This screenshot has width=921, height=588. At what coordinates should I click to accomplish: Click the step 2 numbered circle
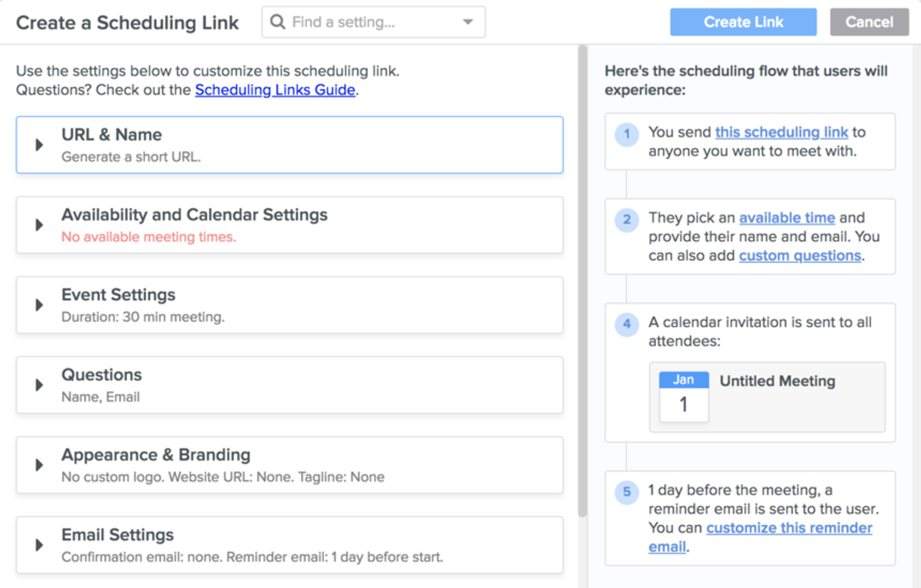point(626,218)
